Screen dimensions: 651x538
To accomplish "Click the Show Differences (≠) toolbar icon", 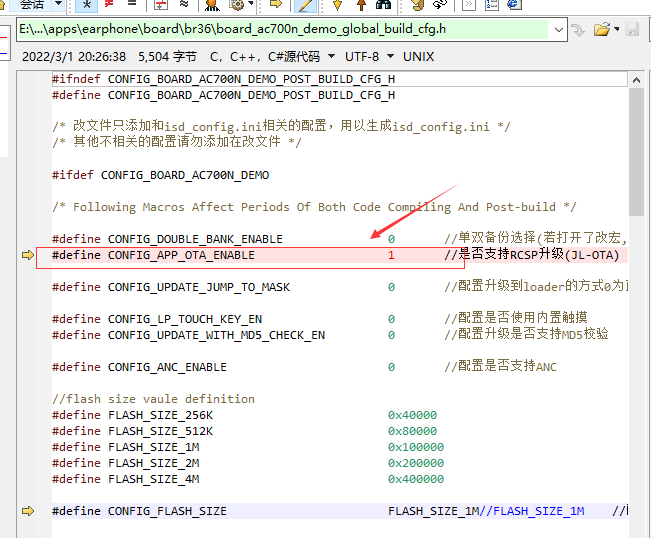I will [109, 4].
